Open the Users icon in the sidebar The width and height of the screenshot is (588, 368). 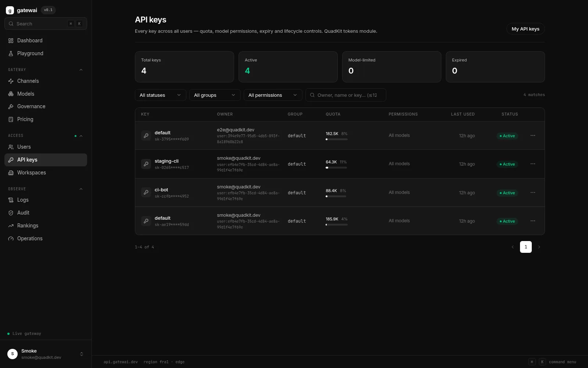[x=11, y=147]
